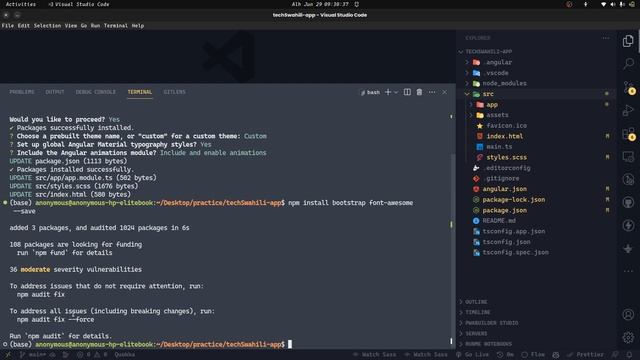This screenshot has width=640, height=360.
Task: Open the Selection menu
Action: pyautogui.click(x=47, y=25)
